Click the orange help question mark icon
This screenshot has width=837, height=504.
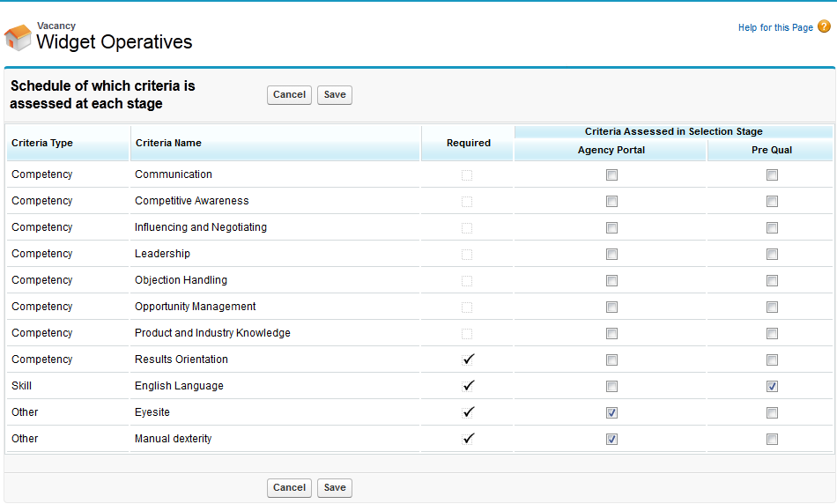824,26
